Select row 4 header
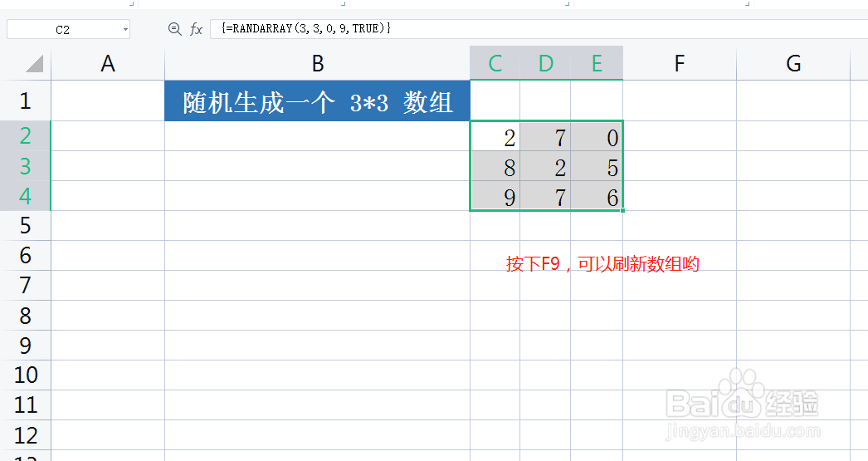 (26, 195)
